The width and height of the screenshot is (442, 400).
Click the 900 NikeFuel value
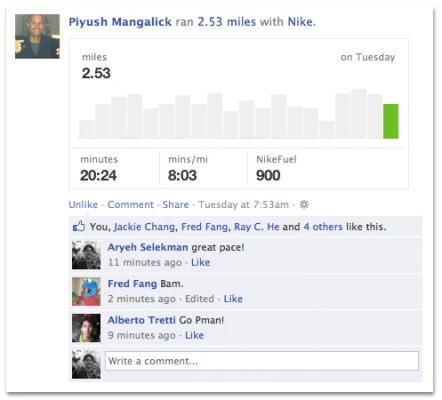tap(268, 175)
